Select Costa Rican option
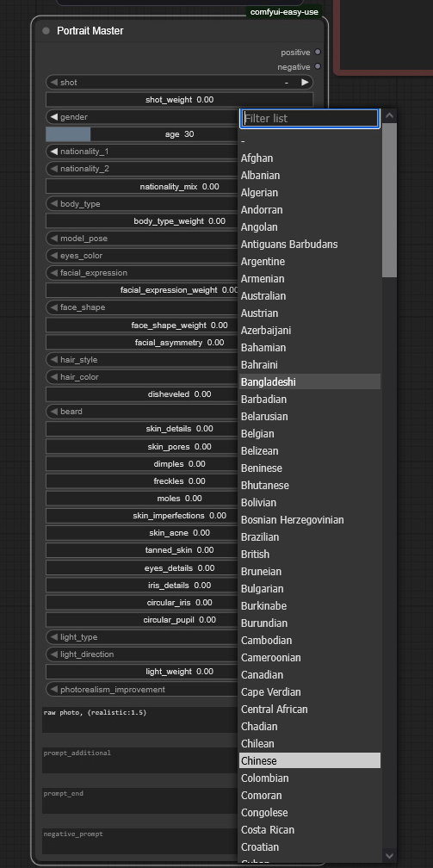This screenshot has width=433, height=868. click(310, 830)
